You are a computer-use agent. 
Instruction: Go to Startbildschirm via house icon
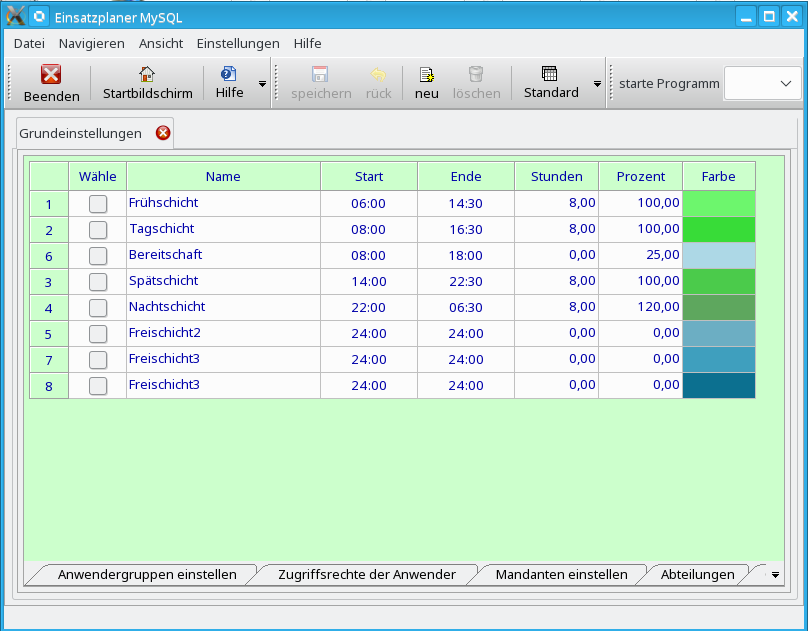pyautogui.click(x=147, y=75)
